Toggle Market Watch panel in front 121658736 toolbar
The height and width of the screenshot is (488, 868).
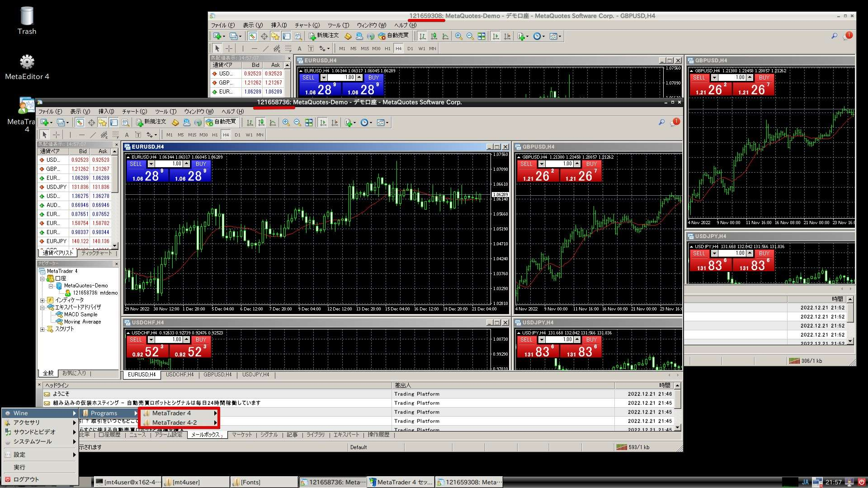[x=80, y=122]
